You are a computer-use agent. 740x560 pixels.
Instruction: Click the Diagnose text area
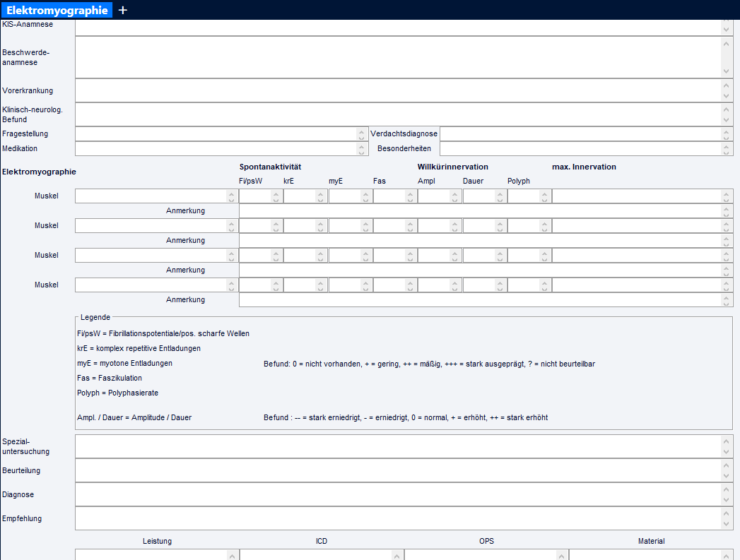pos(404,494)
